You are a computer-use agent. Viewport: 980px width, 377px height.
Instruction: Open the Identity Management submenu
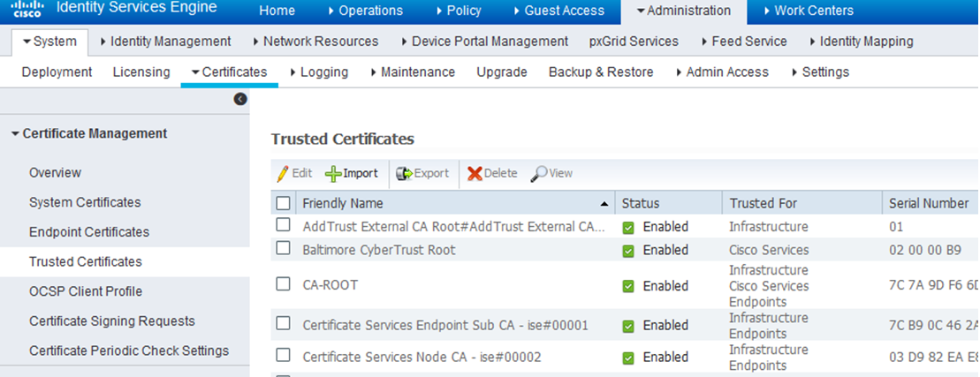tap(165, 41)
